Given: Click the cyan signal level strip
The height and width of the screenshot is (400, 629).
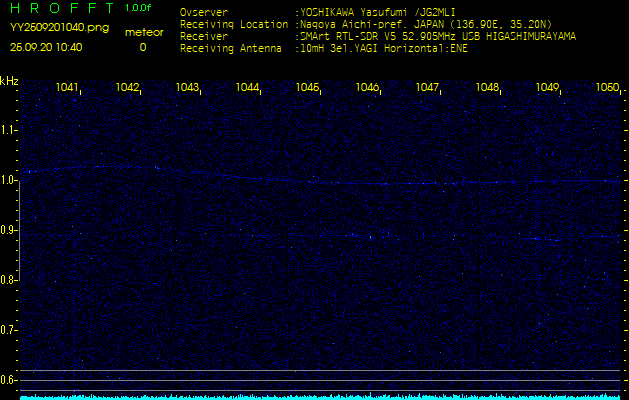Looking at the screenshot, I should point(314,396).
